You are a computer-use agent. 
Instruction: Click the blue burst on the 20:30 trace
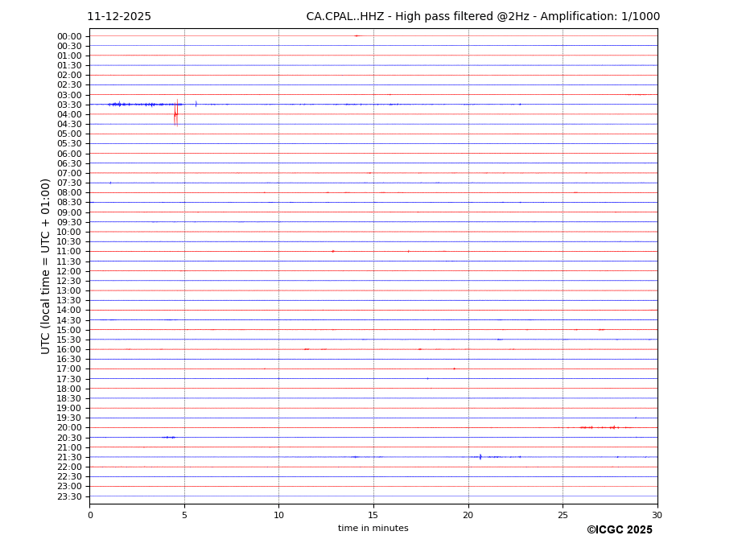[168, 438]
